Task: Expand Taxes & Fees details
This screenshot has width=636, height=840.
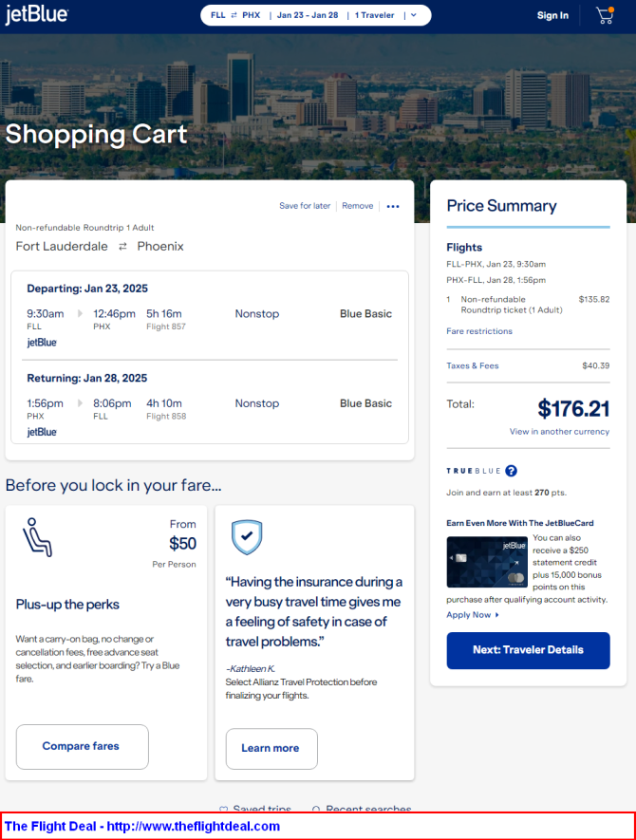Action: click(473, 365)
